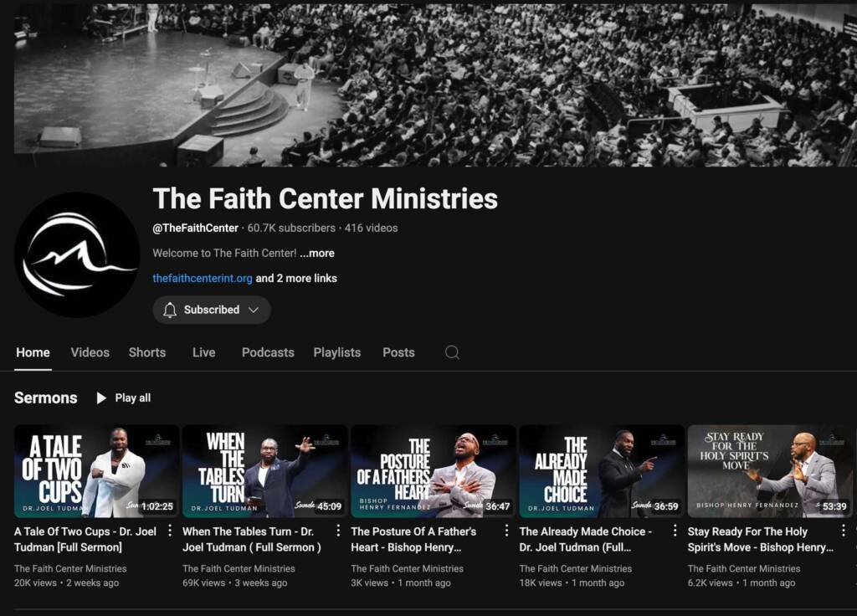Click channel name under Posture Of A Father's Heart
Image resolution: width=857 pixels, height=616 pixels.
[408, 568]
